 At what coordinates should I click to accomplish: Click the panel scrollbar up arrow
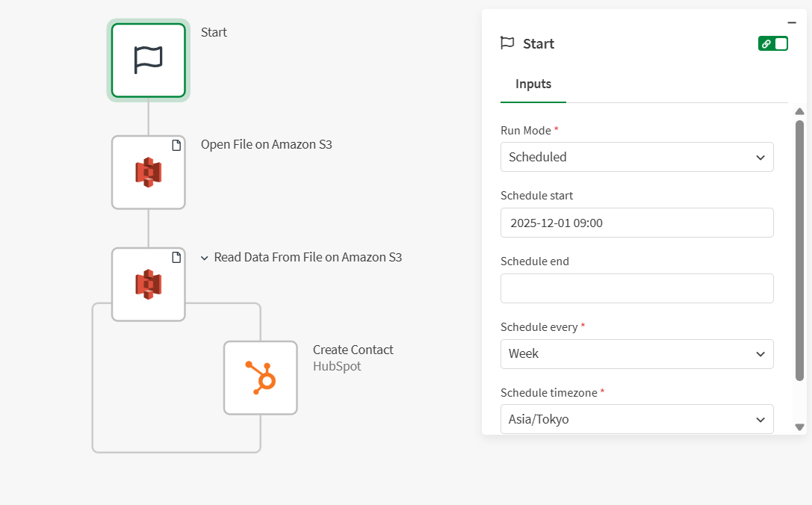tap(799, 111)
